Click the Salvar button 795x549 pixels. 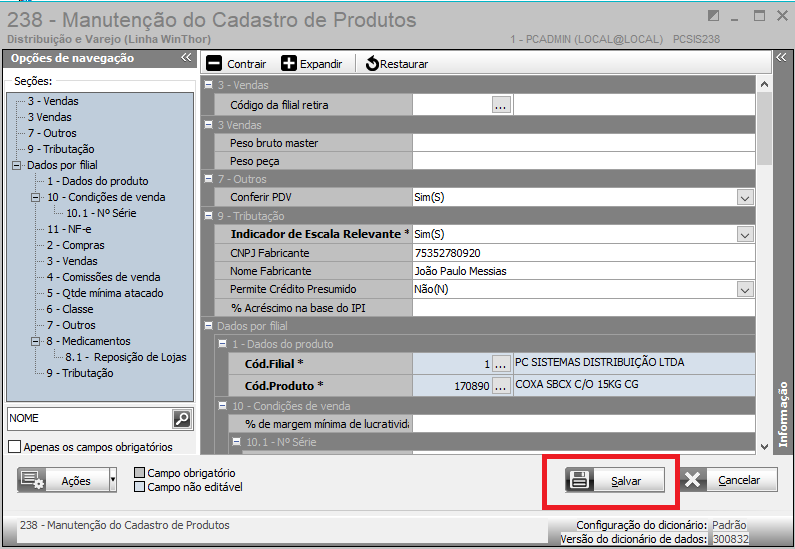pyautogui.click(x=615, y=480)
